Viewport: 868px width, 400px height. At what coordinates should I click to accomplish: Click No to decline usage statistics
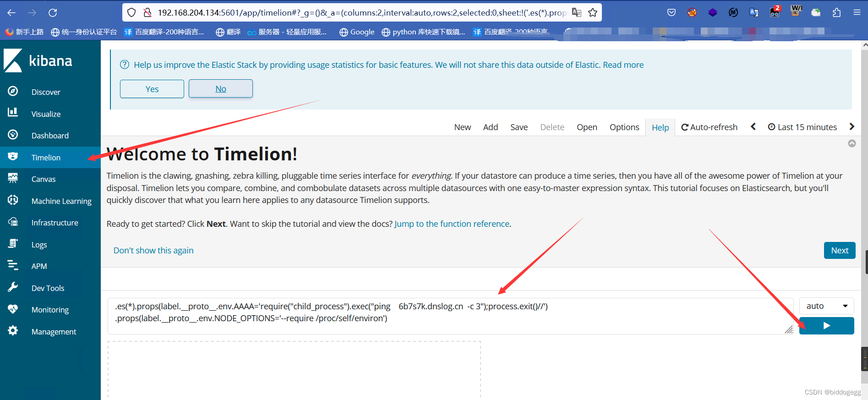221,89
